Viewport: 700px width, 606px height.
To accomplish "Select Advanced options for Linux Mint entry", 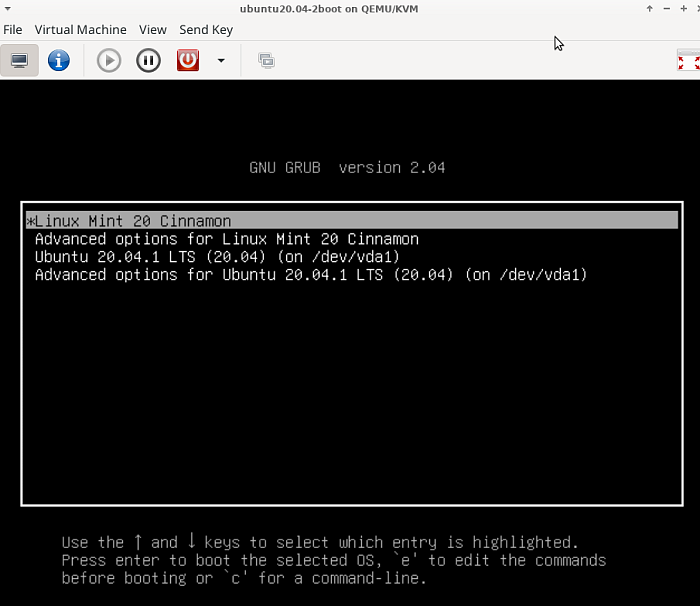I will tap(352, 239).
